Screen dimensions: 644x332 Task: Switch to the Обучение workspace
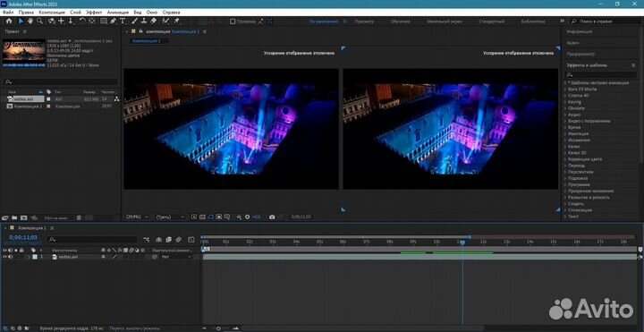tap(401, 21)
